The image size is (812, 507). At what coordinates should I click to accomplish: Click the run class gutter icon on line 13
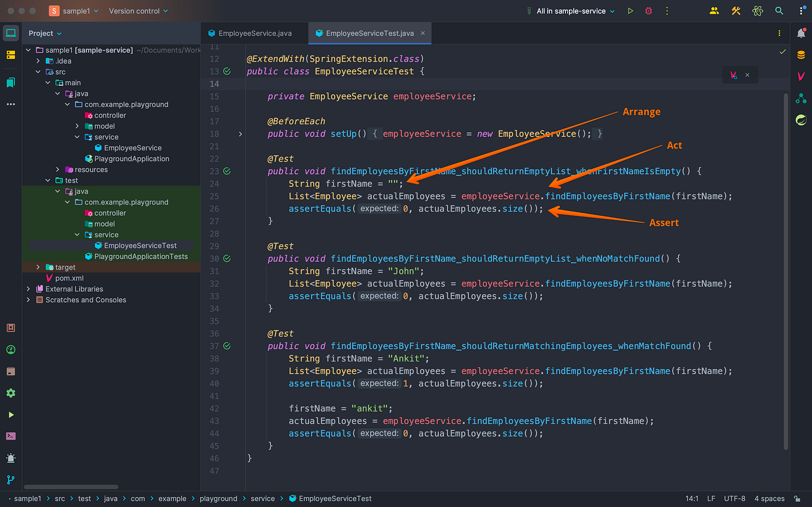227,71
